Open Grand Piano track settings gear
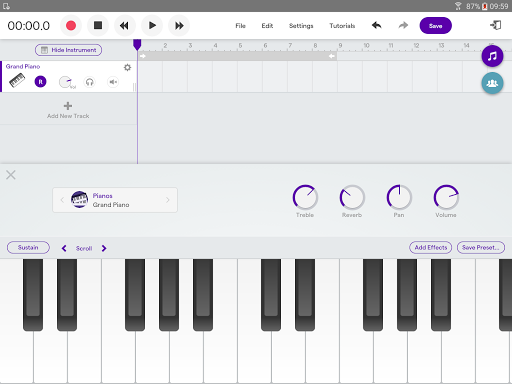Viewport: 512px width, 384px height. (127, 68)
